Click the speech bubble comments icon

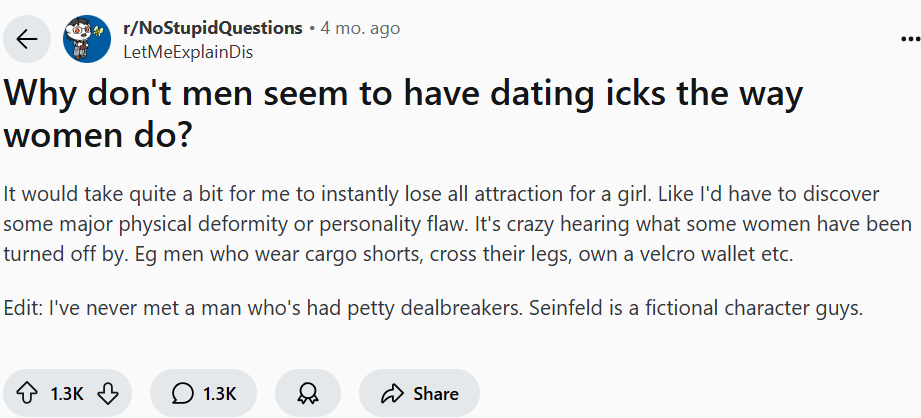pos(182,393)
